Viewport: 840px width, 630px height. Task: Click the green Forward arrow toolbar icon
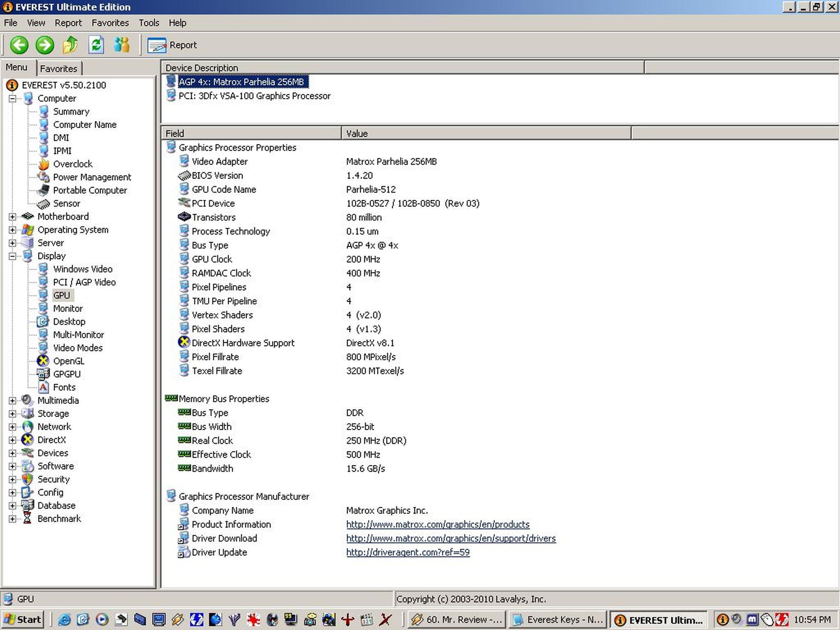[x=45, y=45]
